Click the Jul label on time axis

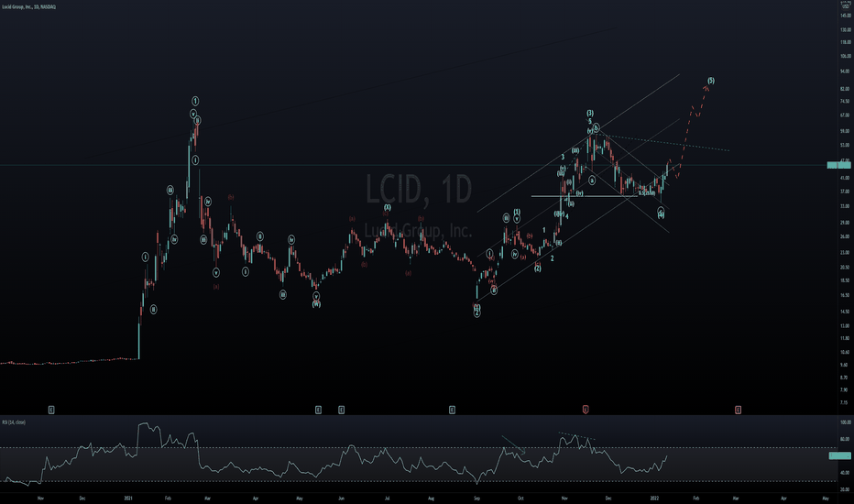(x=388, y=498)
